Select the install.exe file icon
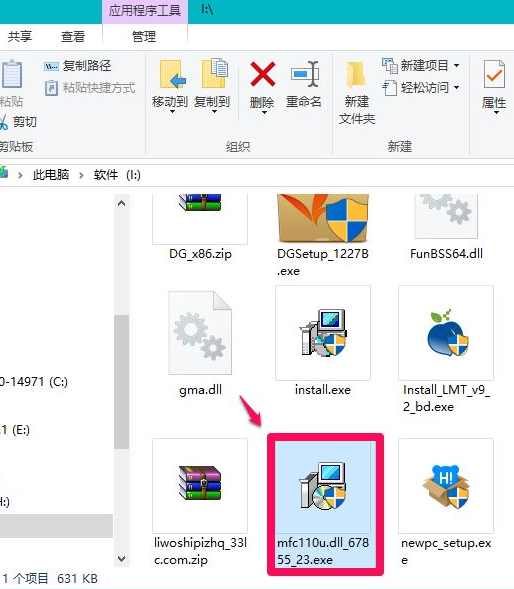The image size is (514, 589). point(323,333)
